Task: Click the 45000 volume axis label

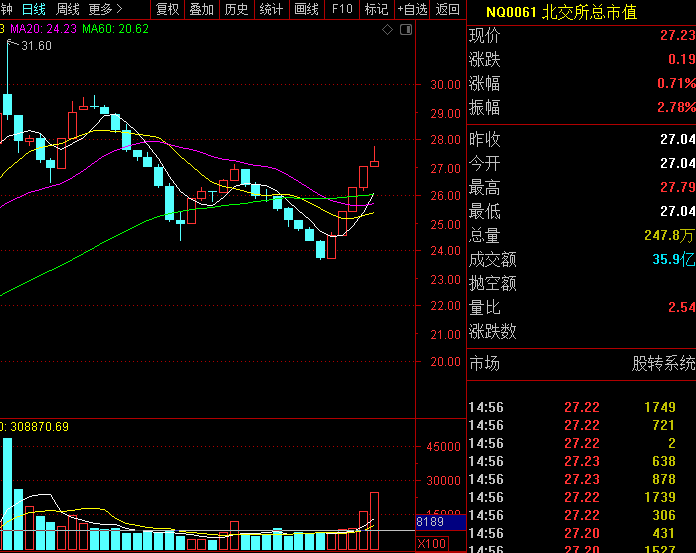Action: [443, 447]
